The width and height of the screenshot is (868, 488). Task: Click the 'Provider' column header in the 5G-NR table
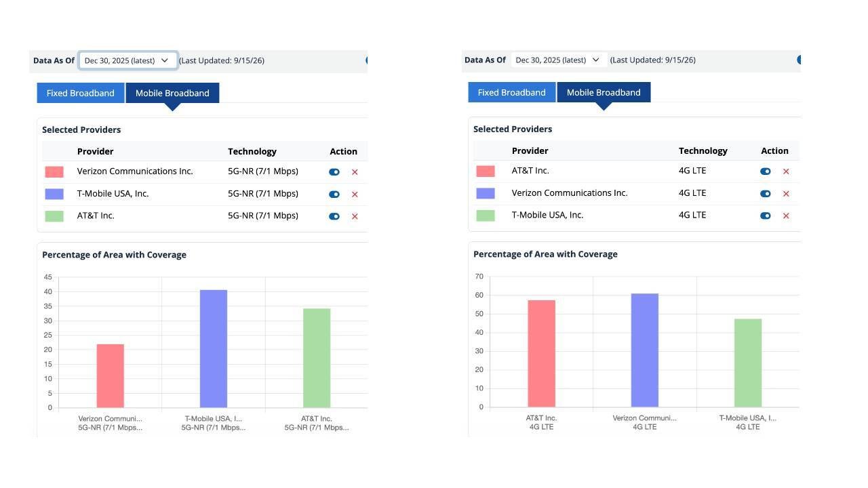tap(96, 152)
